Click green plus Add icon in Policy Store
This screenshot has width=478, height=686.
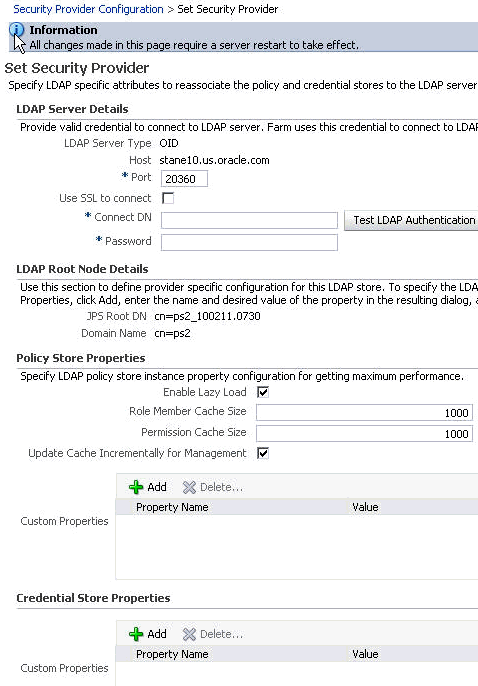coord(136,487)
